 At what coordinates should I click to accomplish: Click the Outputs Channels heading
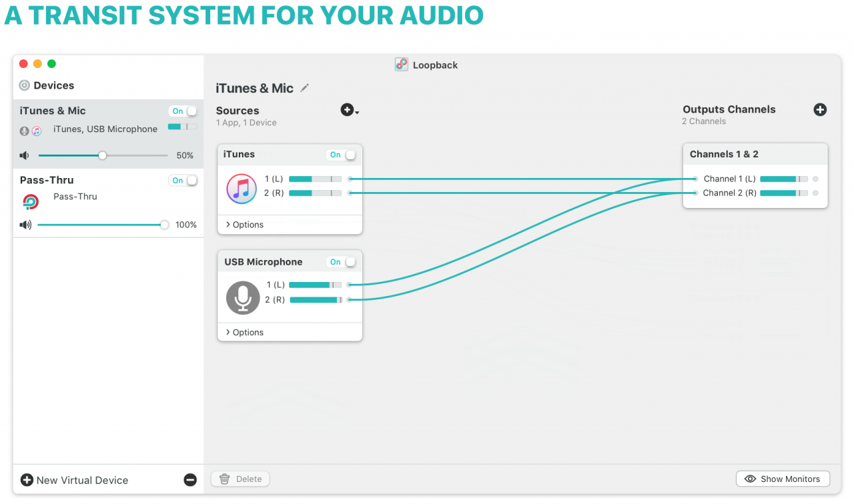tap(729, 109)
